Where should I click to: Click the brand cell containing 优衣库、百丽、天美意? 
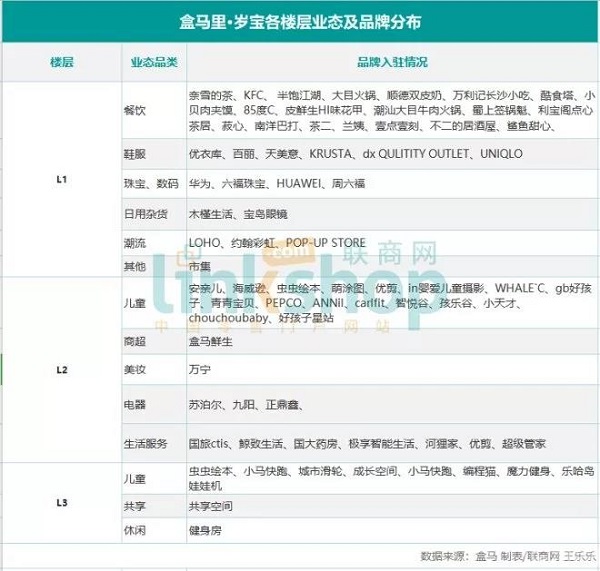(x=392, y=154)
